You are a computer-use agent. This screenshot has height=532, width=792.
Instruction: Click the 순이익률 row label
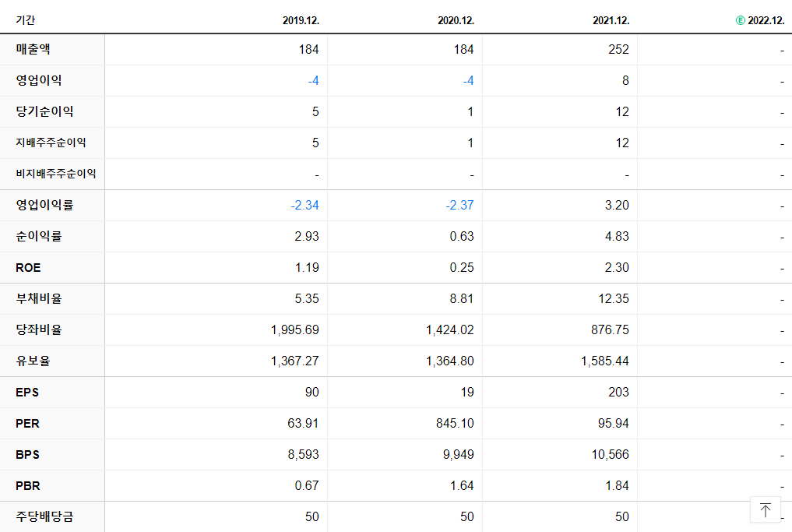tap(39, 237)
